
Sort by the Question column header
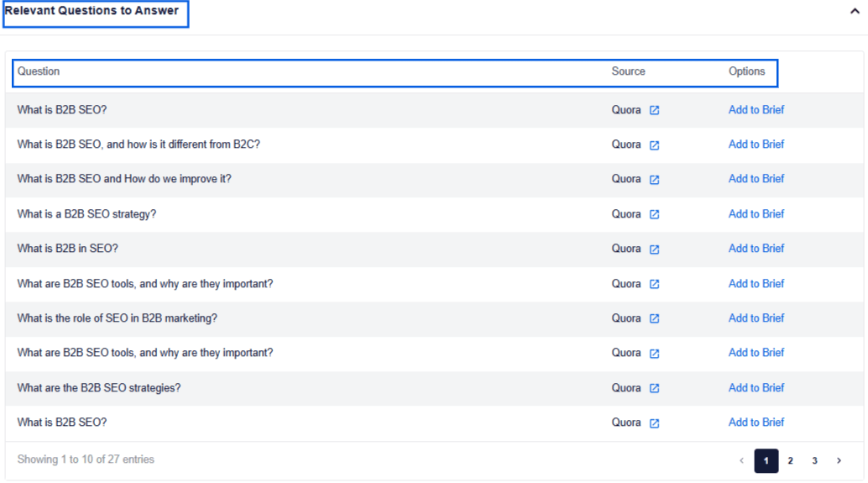point(39,71)
